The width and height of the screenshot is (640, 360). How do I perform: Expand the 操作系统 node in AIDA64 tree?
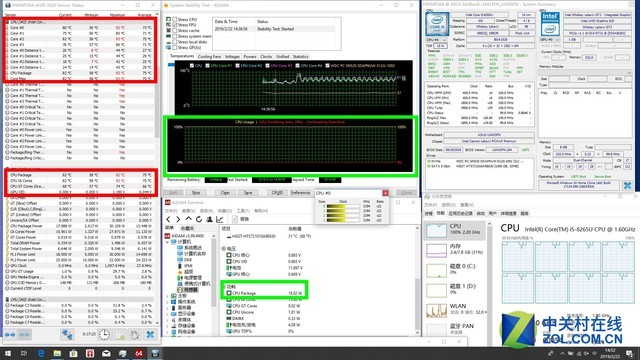pos(167,302)
